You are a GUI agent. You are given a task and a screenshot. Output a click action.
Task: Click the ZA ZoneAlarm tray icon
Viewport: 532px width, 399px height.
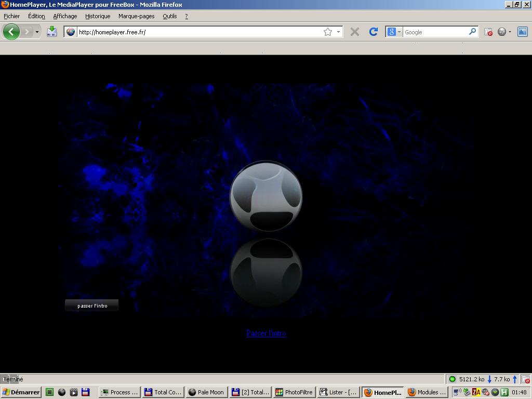click(476, 392)
